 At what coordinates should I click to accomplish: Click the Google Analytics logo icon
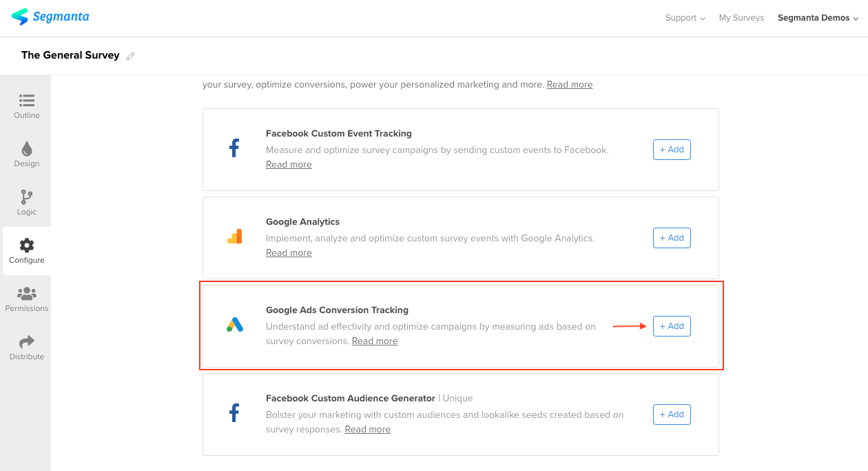coord(234,237)
